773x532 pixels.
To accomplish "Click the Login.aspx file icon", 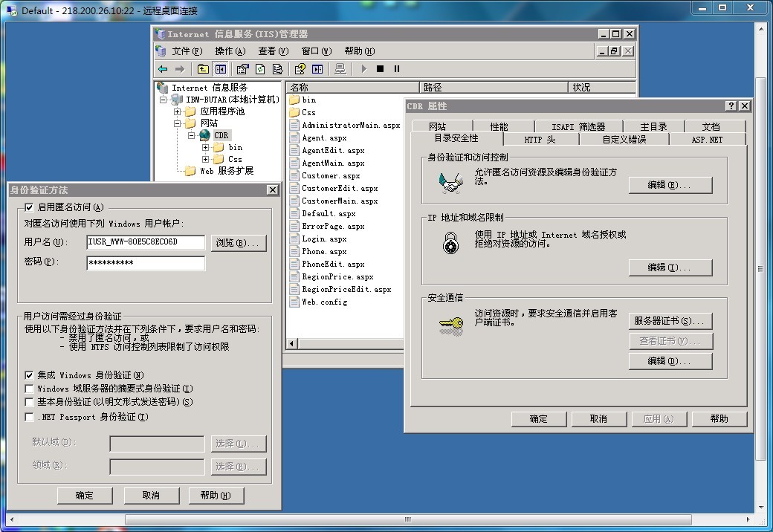I will [x=294, y=239].
